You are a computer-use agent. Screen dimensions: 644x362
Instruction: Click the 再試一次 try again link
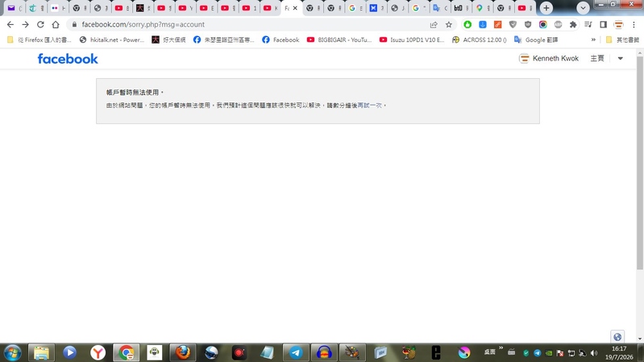[370, 105]
